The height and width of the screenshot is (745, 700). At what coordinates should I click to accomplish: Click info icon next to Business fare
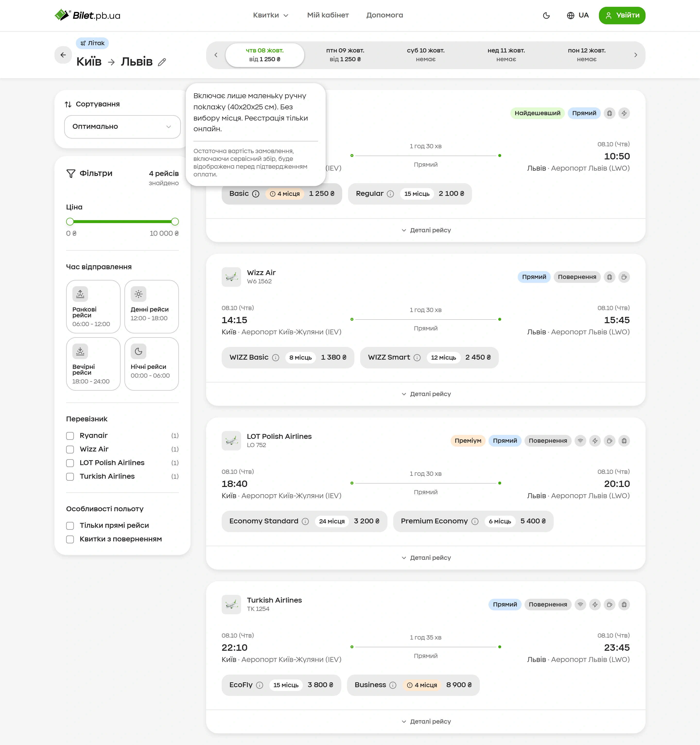click(393, 685)
